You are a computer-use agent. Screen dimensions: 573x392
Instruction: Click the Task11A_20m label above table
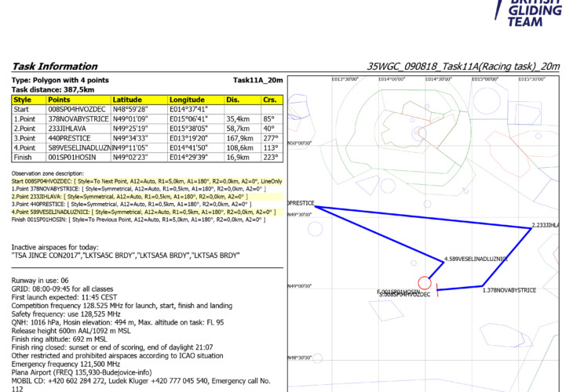pyautogui.click(x=257, y=80)
